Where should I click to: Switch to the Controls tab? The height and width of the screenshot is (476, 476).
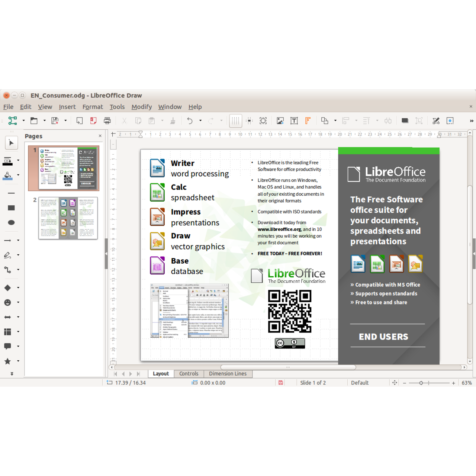point(189,374)
